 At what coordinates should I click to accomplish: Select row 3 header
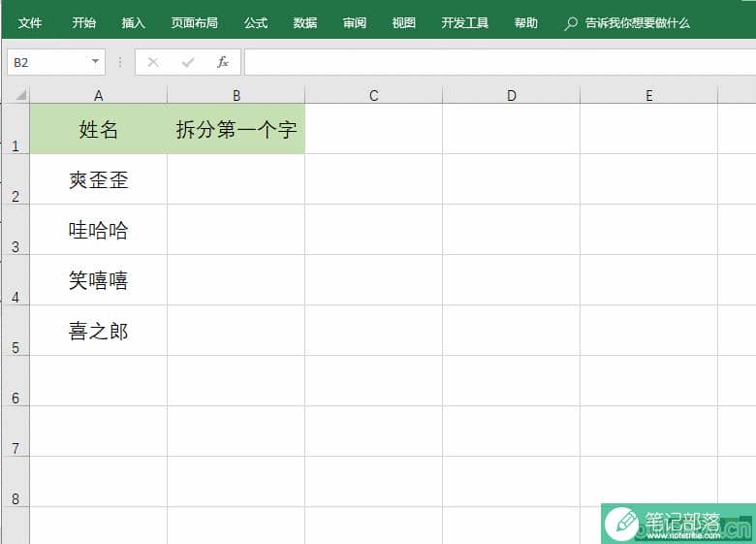click(x=16, y=230)
